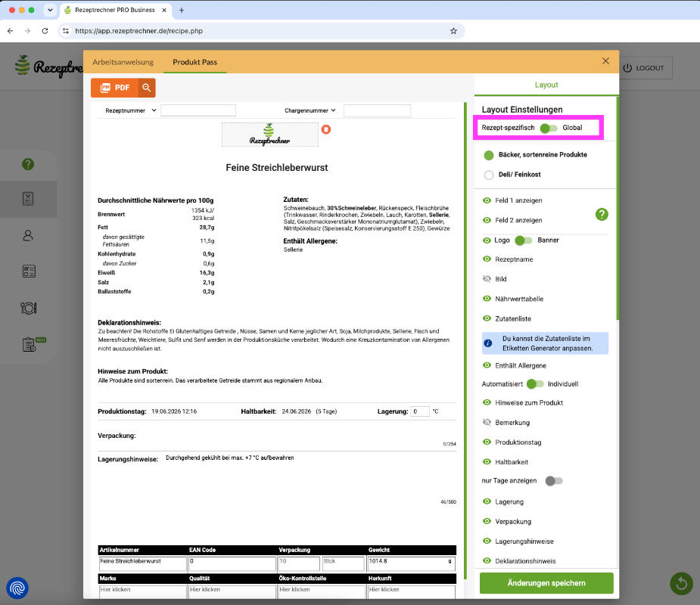Viewport: 700px width, 605px height.
Task: Reload the browser page
Action: tap(45, 31)
